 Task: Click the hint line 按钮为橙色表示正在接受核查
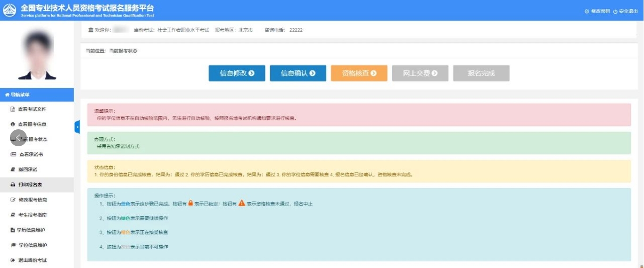pos(134,233)
